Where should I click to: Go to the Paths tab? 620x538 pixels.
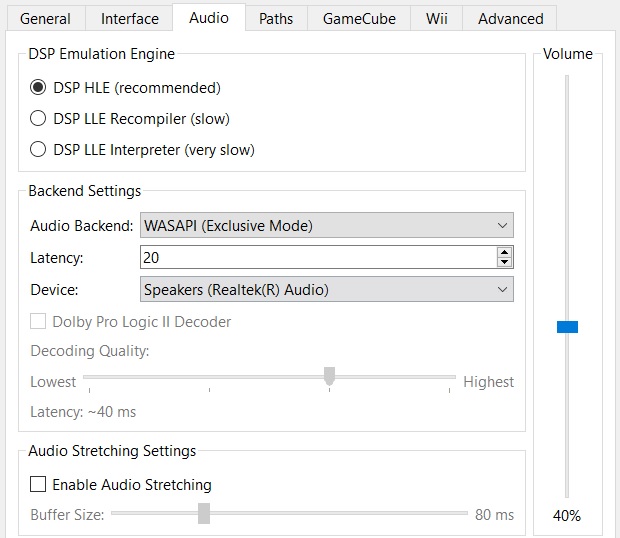[275, 18]
